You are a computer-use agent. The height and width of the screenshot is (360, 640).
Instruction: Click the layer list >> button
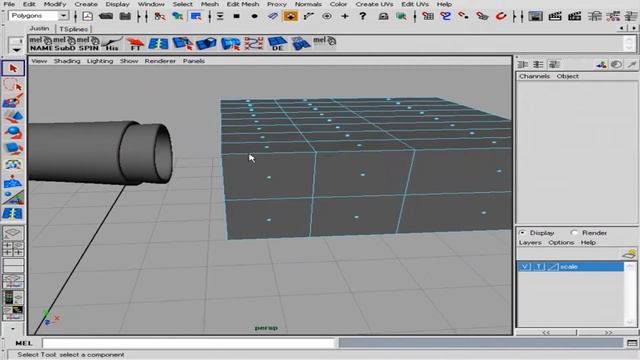point(608,333)
